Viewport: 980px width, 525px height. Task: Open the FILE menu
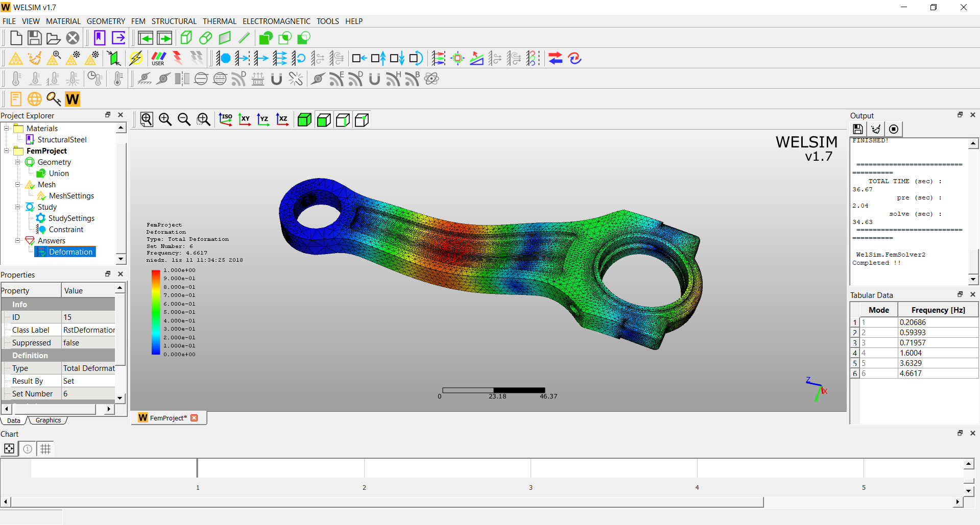(9, 21)
